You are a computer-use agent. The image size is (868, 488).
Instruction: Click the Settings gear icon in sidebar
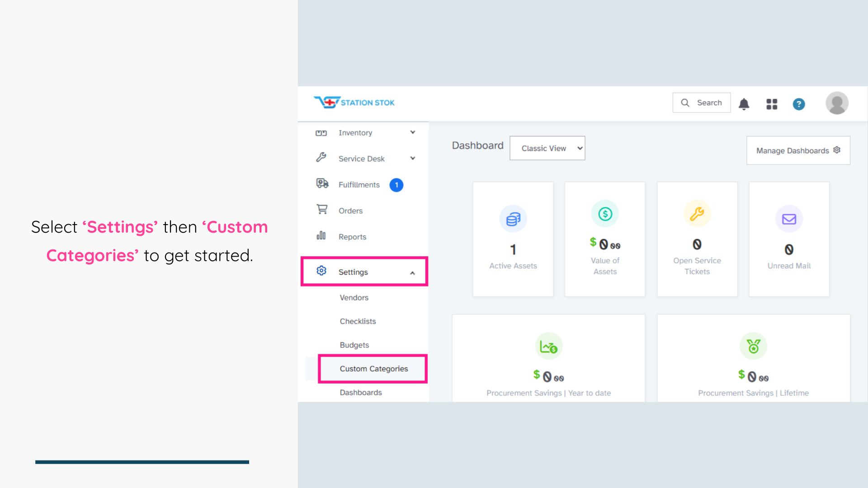click(321, 271)
